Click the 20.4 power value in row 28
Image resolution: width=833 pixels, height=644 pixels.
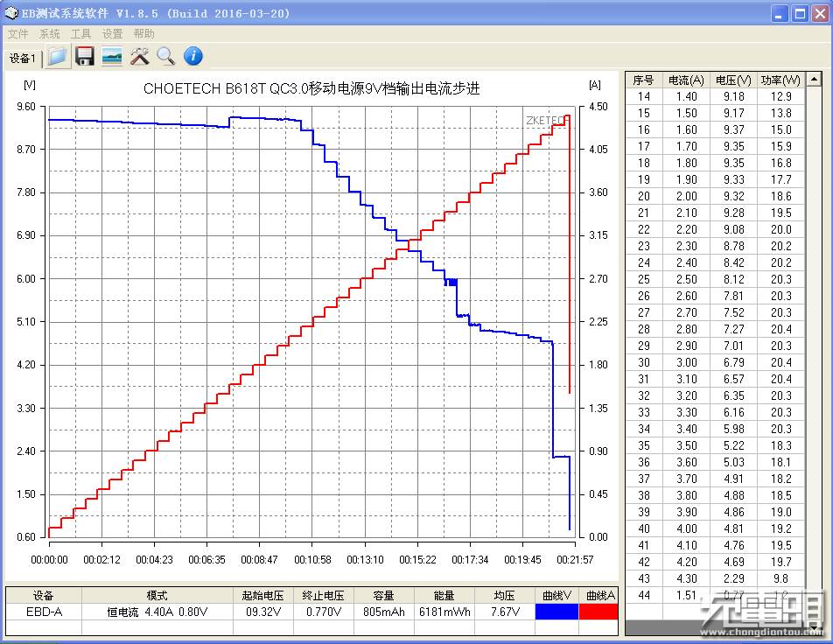780,330
